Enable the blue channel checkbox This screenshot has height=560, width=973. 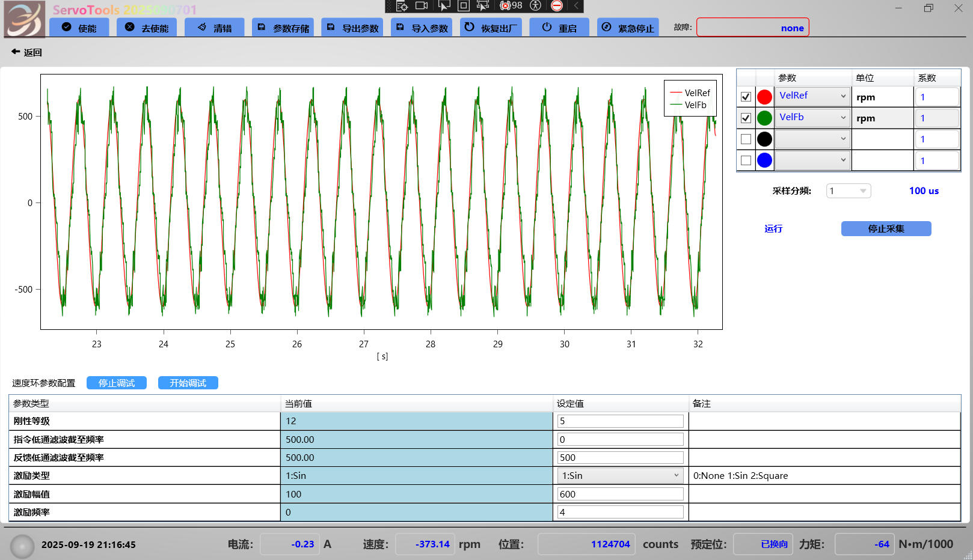click(x=746, y=160)
